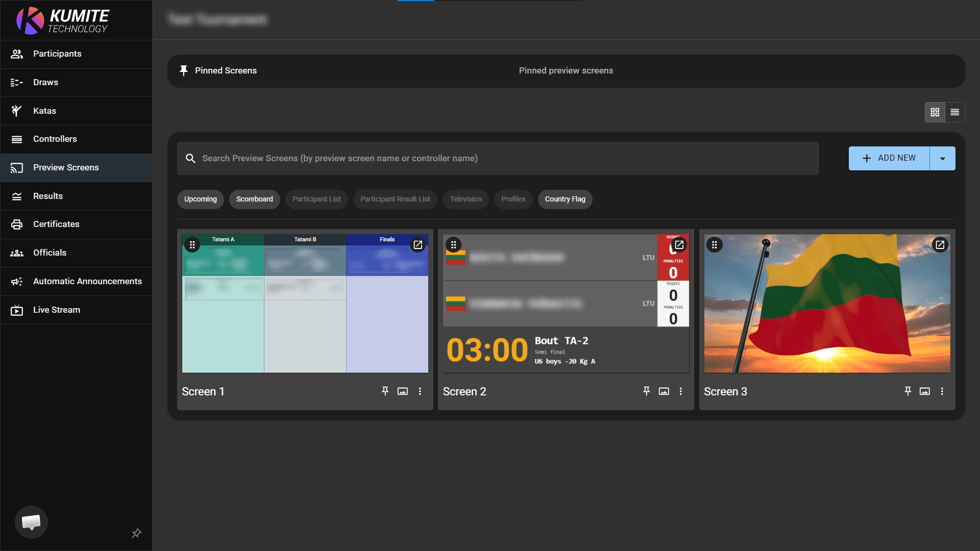Select Automatic Announcements in the sidebar
The height and width of the screenshot is (551, 980).
pyautogui.click(x=87, y=281)
